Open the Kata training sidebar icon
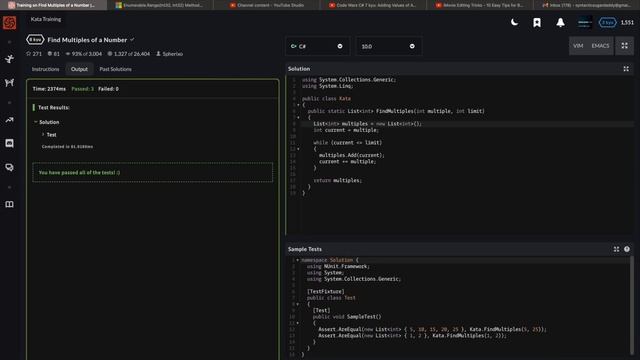This screenshot has width=640, height=360. pos(9,59)
